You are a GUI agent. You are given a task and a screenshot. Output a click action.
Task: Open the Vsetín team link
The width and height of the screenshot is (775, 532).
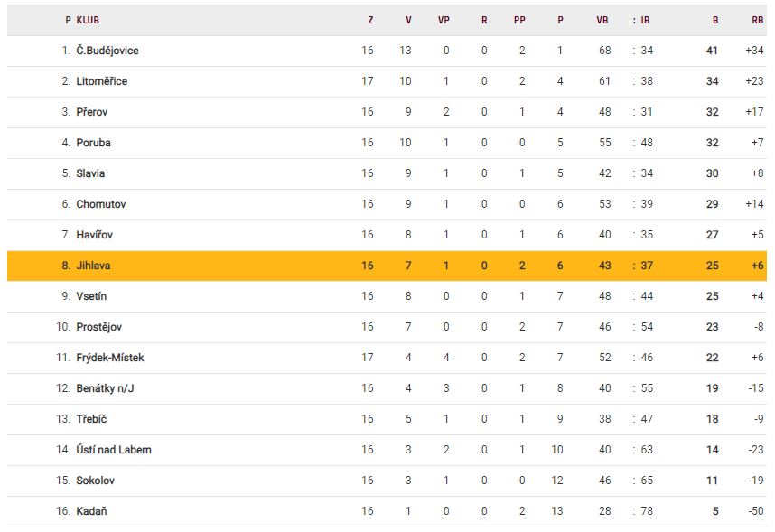point(93,296)
